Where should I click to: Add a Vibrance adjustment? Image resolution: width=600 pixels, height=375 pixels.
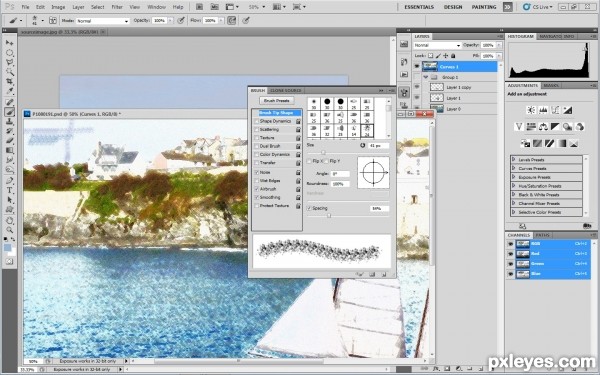[519, 126]
